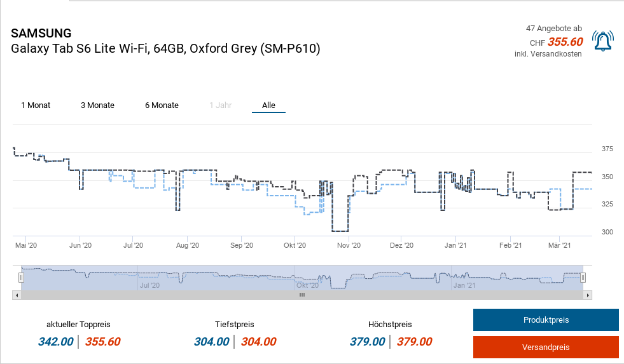Click the Tiefstpreis blue 304.00 value

point(211,342)
